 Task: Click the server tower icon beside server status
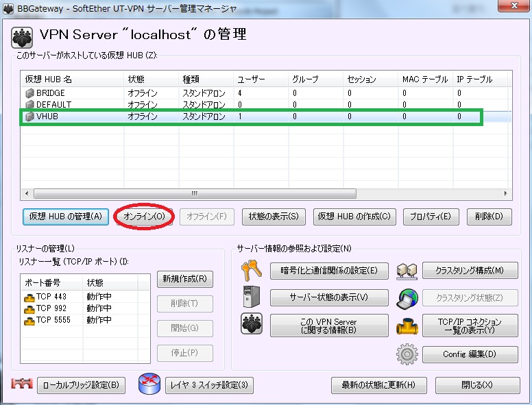point(252,297)
